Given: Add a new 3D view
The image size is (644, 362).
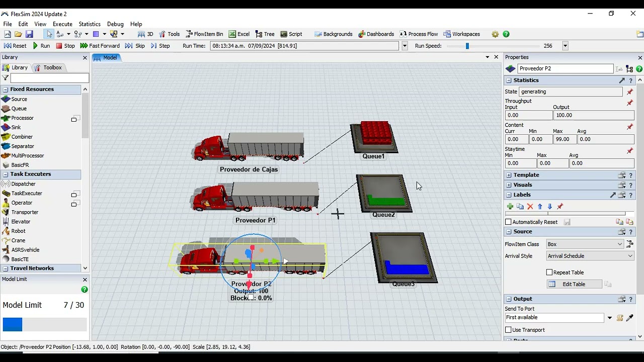Looking at the screenshot, I should click(145, 34).
